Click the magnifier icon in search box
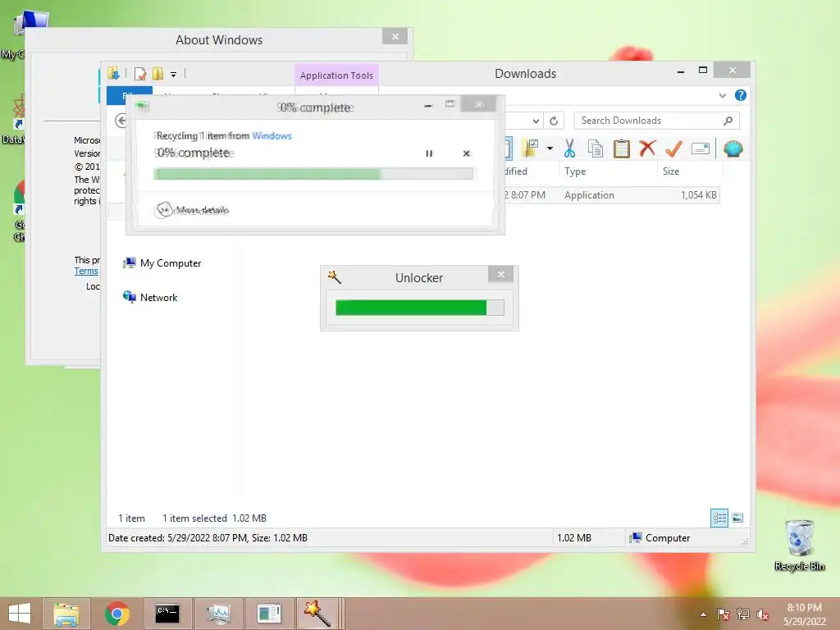Viewport: 840px width, 630px height. 728,121
